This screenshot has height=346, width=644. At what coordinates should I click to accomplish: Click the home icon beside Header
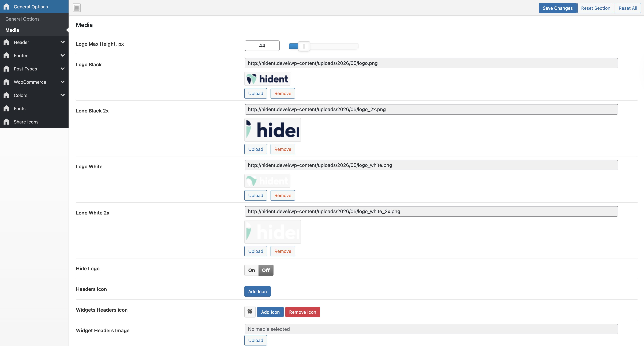point(6,42)
